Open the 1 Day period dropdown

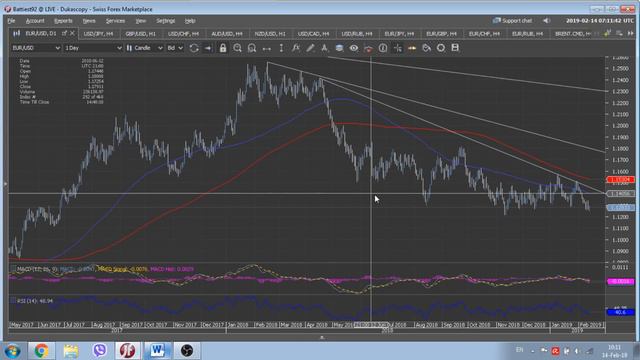tap(93, 48)
